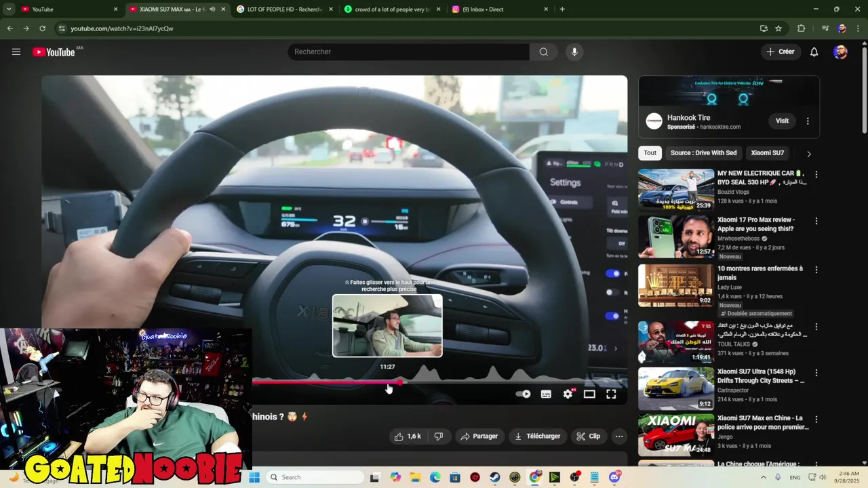Switch to crowd of a lot of people tab
This screenshot has width=868, height=488.
pyautogui.click(x=391, y=9)
